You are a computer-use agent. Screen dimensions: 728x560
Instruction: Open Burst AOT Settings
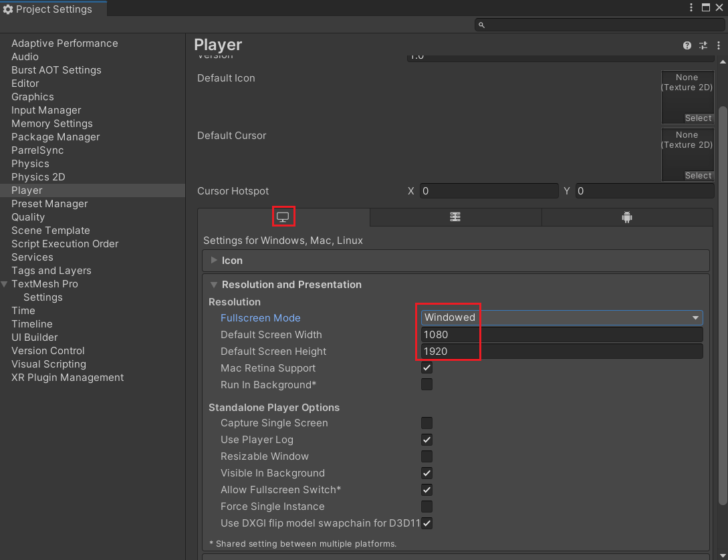click(56, 70)
